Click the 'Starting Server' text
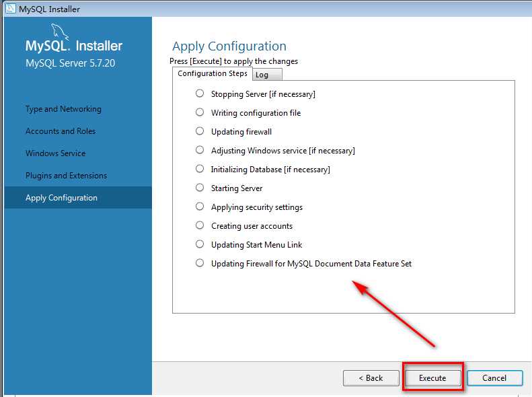This screenshot has height=397, width=532. [237, 188]
